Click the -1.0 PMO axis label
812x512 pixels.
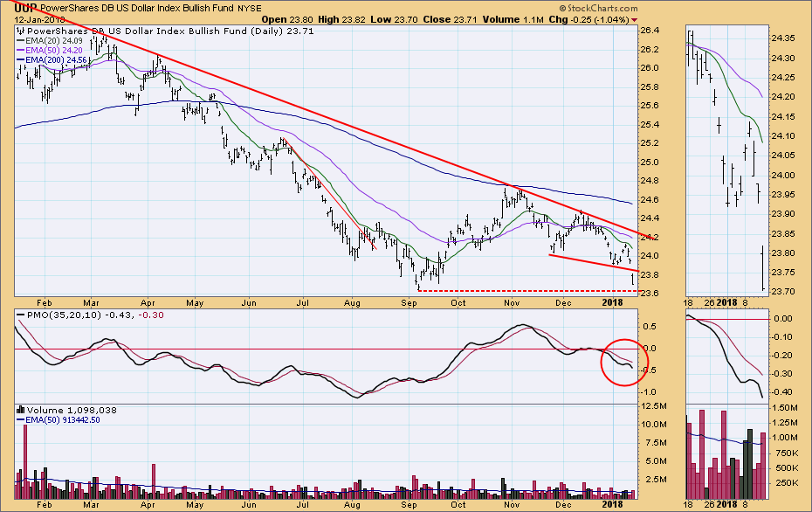[650, 392]
